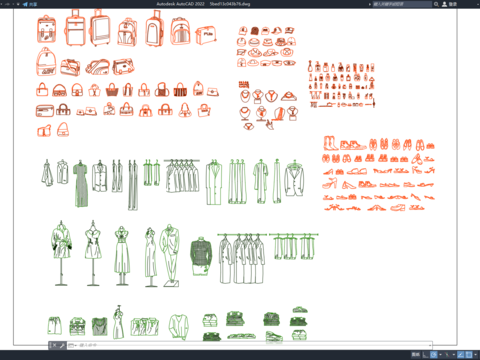This screenshot has width=480, height=360.
Task: Expand recent commands arrow in the command line
Action: pos(76,346)
